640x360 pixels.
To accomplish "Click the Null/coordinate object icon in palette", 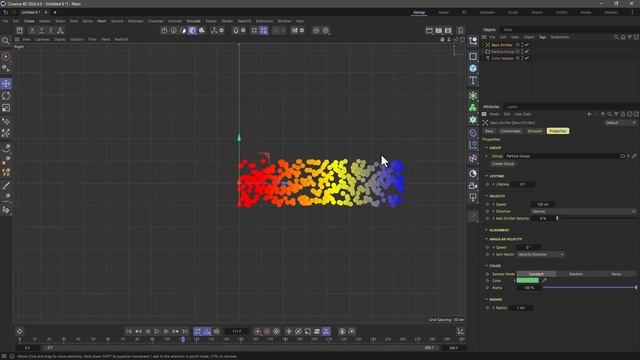I will (473, 40).
